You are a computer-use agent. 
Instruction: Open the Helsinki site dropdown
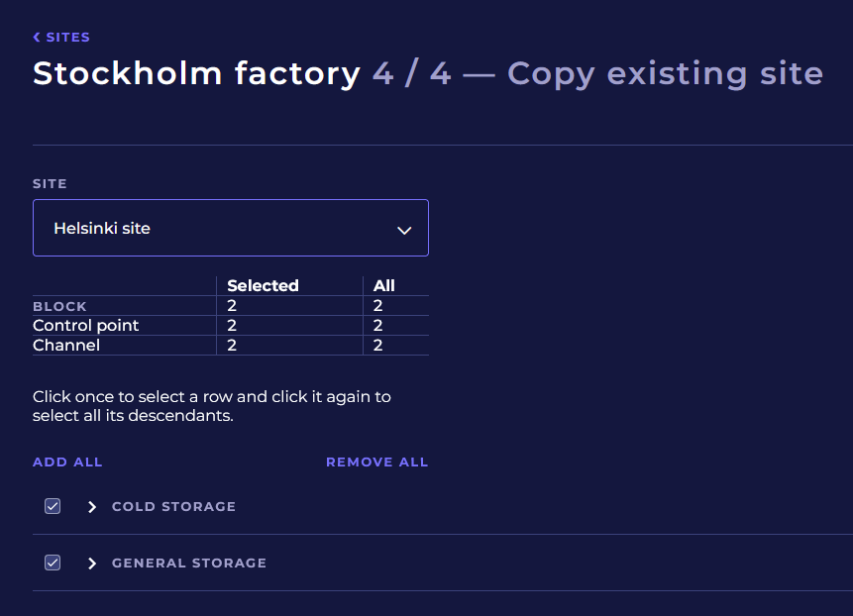230,228
